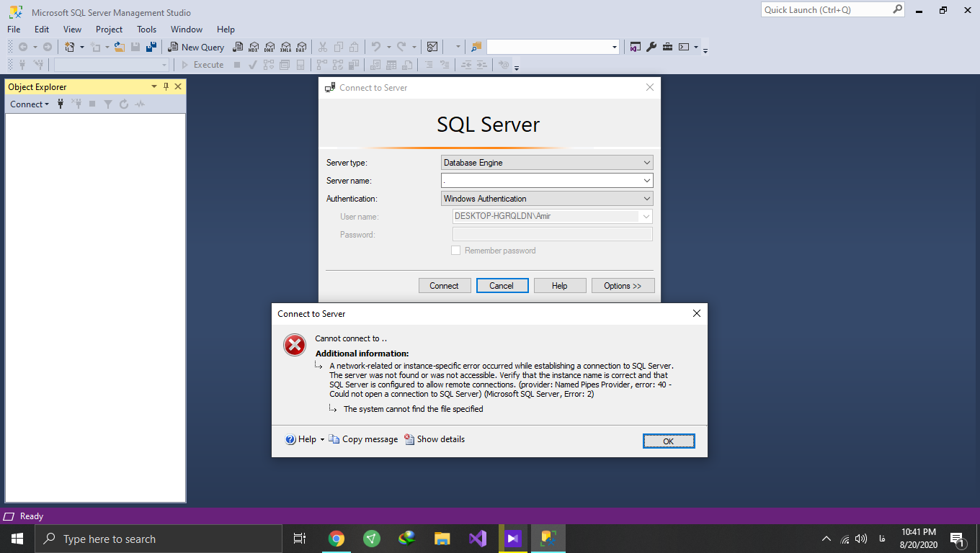The width and height of the screenshot is (980, 553).
Task: Open the Connect dropdown in Object Explorer
Action: (30, 104)
